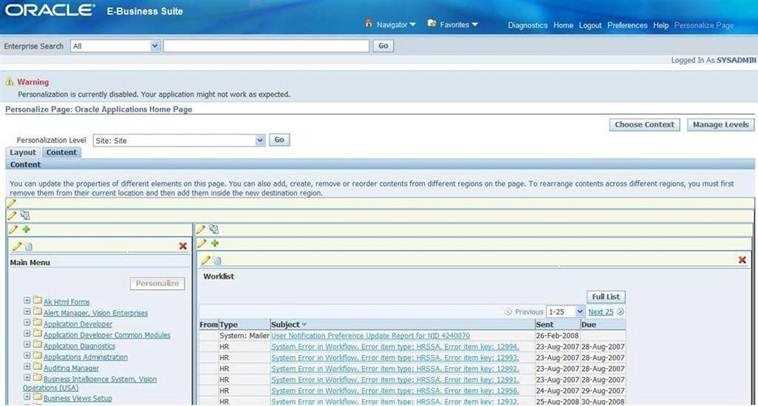Image resolution: width=758 pixels, height=406 pixels.
Task: Click the folder icon for Auditing Manager
Action: (37, 367)
